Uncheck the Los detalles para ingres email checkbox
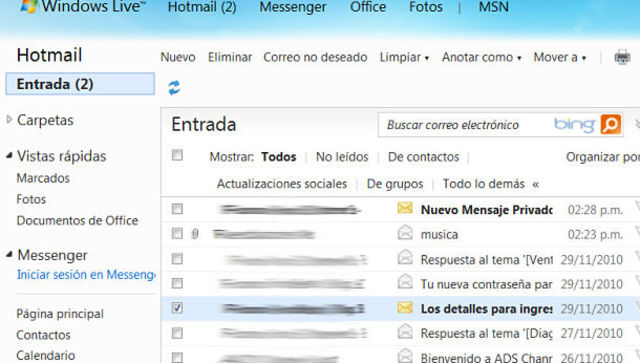640x363 pixels. [177, 308]
